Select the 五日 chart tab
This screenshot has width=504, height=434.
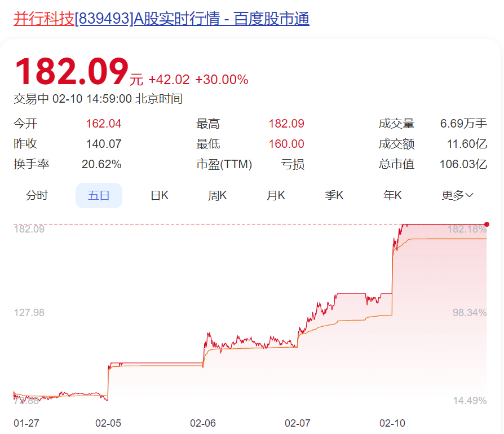99,195
